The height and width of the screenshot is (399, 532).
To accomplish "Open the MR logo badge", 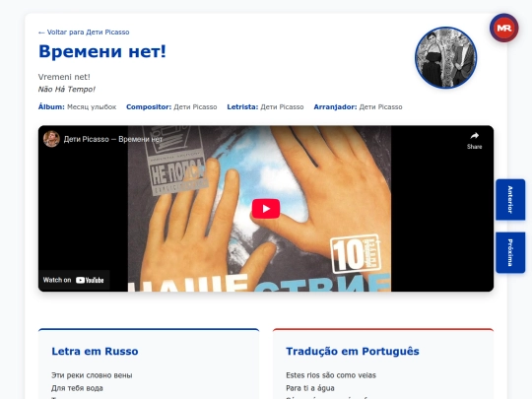I will coord(503,28).
